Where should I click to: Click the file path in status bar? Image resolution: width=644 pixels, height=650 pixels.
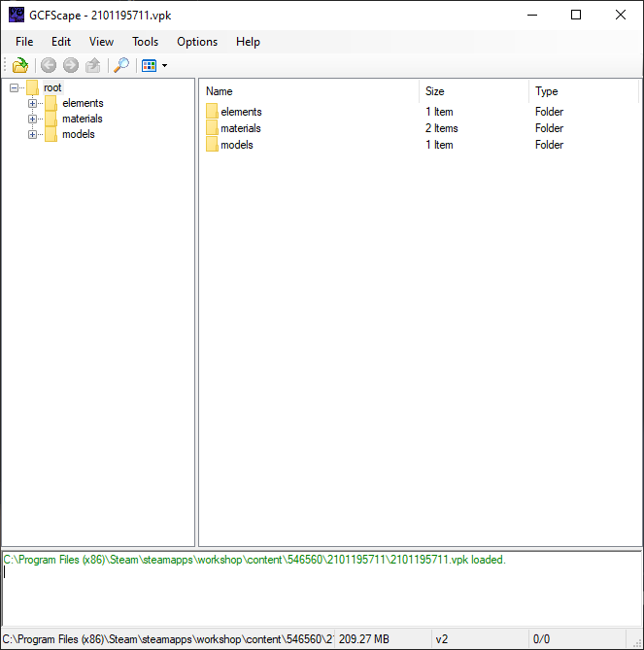click(168, 639)
